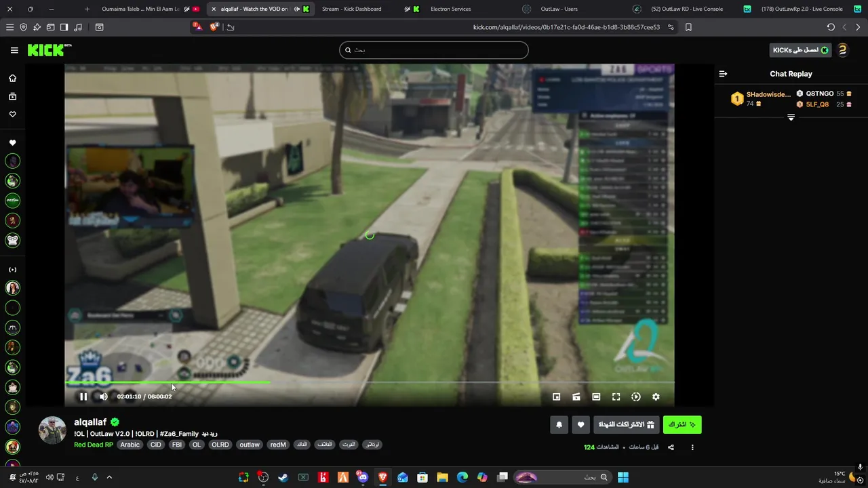Share the video via share icon

pyautogui.click(x=671, y=447)
